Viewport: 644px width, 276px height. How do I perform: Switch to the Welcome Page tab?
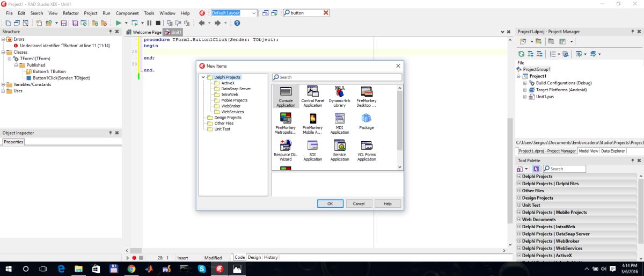143,32
